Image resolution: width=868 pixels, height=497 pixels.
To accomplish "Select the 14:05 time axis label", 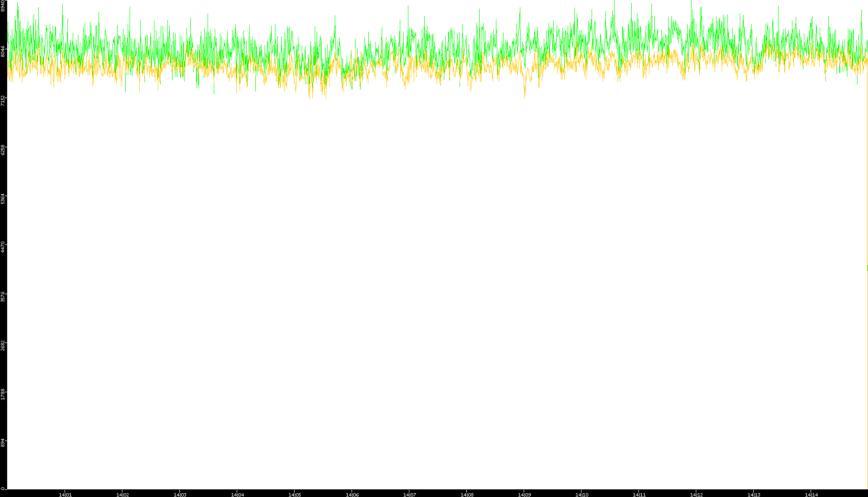I will point(295,495).
